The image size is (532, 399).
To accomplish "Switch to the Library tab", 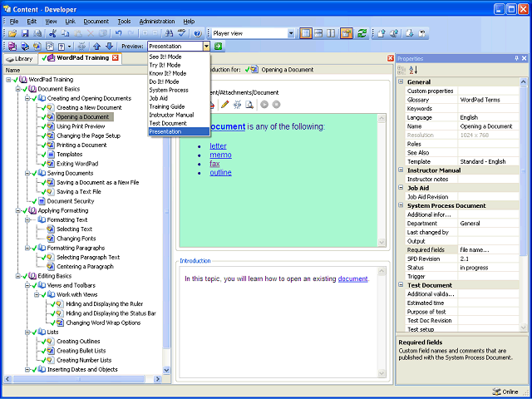I will [x=20, y=59].
